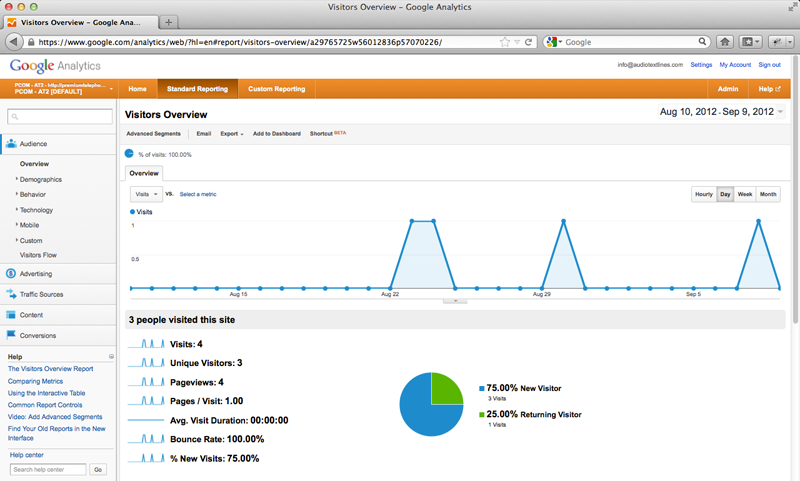Click the chart collapse handle below the graph
The height and width of the screenshot is (481, 800).
point(455,301)
